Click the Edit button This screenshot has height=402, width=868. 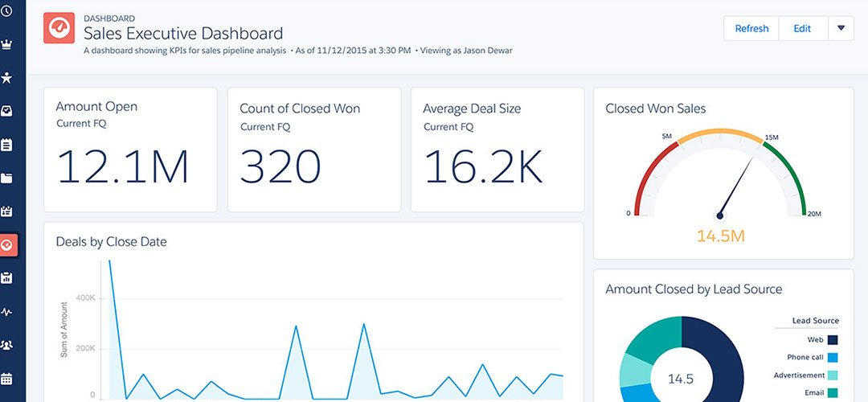[x=803, y=29]
